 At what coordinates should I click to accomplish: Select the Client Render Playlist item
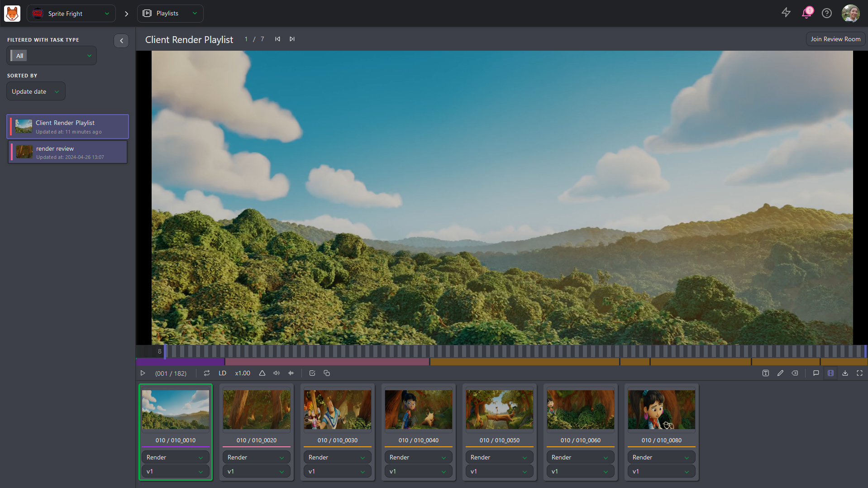(68, 127)
